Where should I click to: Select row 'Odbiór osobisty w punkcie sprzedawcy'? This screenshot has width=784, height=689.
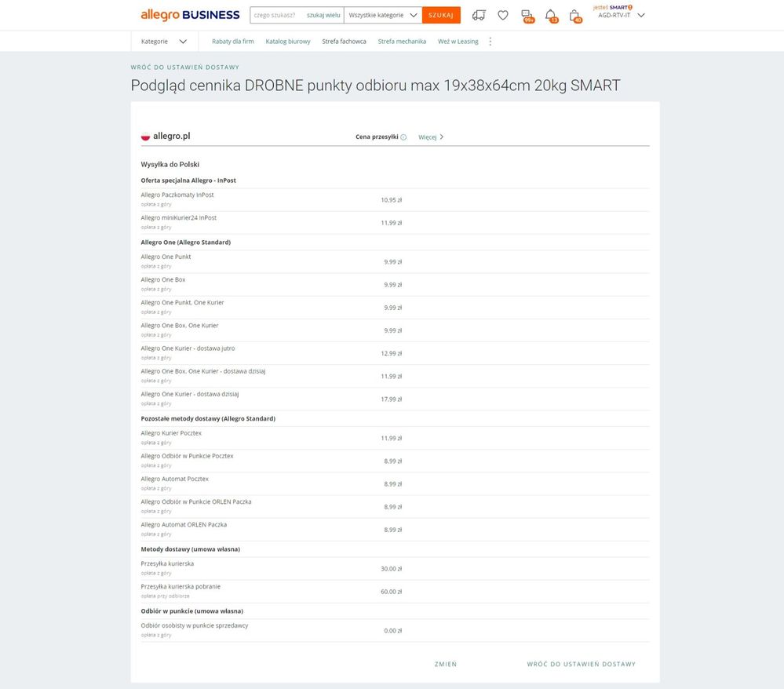395,631
